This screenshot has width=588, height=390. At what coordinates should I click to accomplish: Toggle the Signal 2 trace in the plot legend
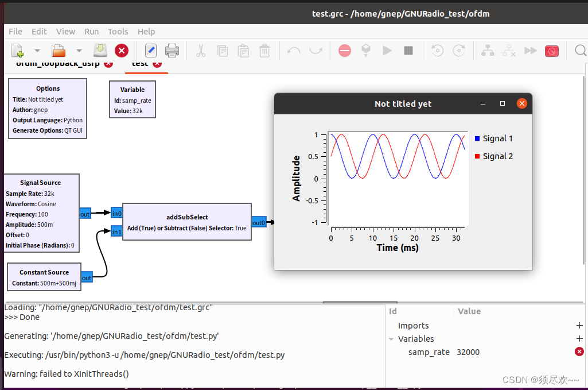click(x=497, y=156)
